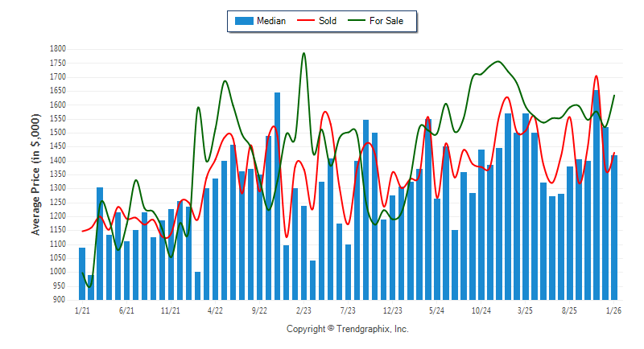Image resolution: width=644 pixels, height=349 pixels.
Task: Click the blue Median legend swatch
Action: (x=243, y=21)
